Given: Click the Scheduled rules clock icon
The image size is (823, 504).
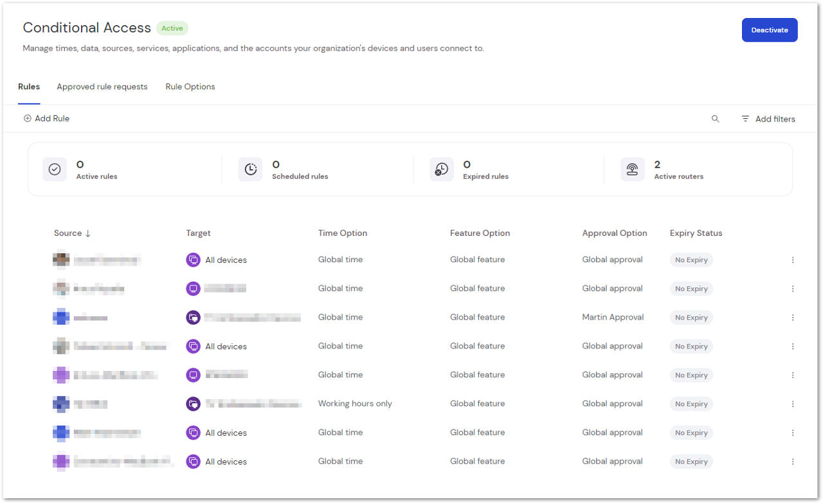Looking at the screenshot, I should [x=250, y=170].
